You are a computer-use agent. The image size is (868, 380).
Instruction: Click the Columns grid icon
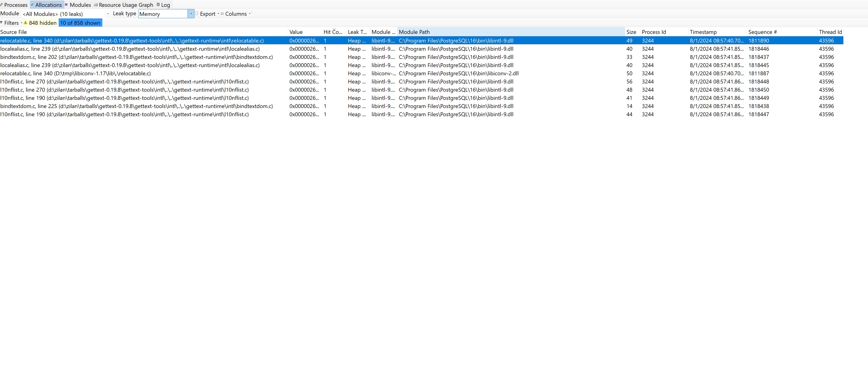click(222, 14)
